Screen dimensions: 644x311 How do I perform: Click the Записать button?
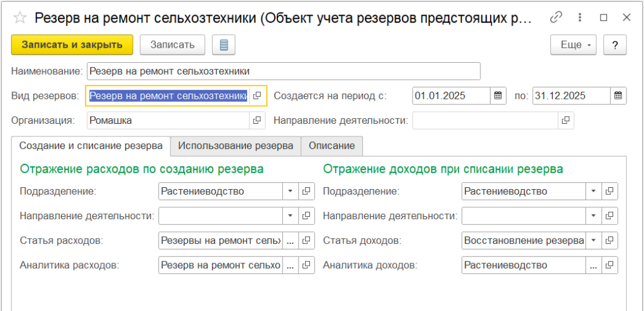click(172, 45)
